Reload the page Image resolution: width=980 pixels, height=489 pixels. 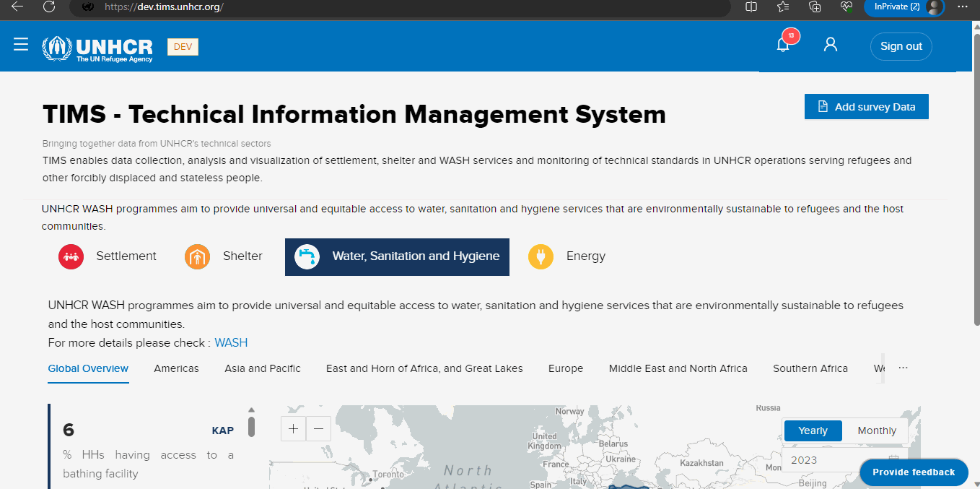point(49,7)
